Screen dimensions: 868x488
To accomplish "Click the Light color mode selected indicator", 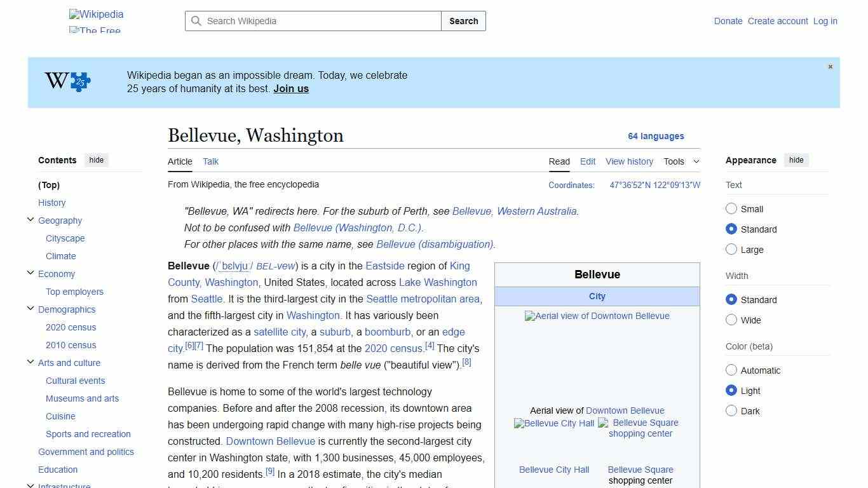I will click(731, 390).
